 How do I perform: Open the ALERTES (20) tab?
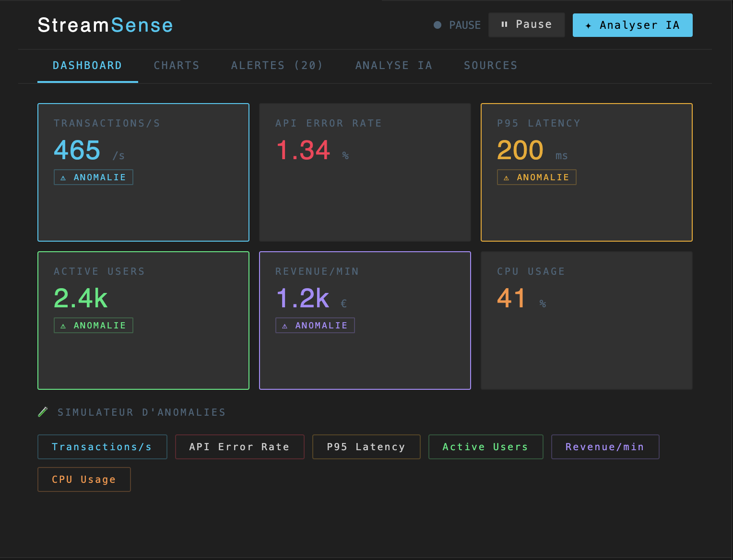click(x=277, y=65)
